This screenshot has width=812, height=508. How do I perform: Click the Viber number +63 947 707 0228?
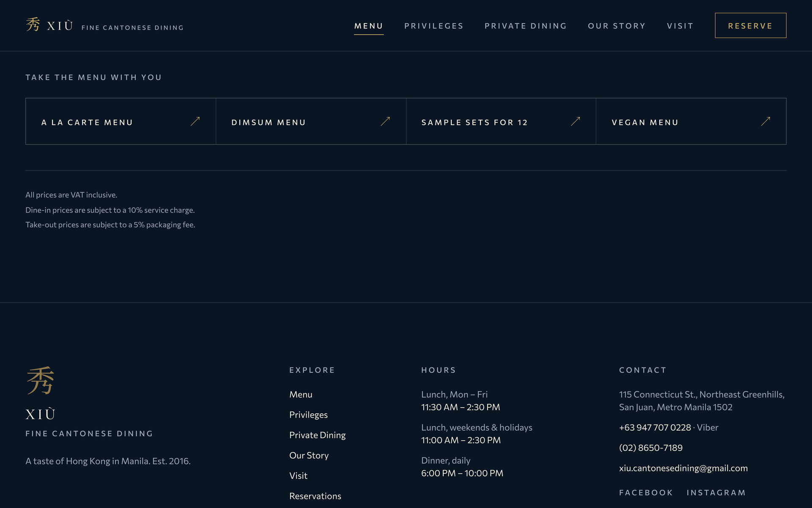[655, 428]
